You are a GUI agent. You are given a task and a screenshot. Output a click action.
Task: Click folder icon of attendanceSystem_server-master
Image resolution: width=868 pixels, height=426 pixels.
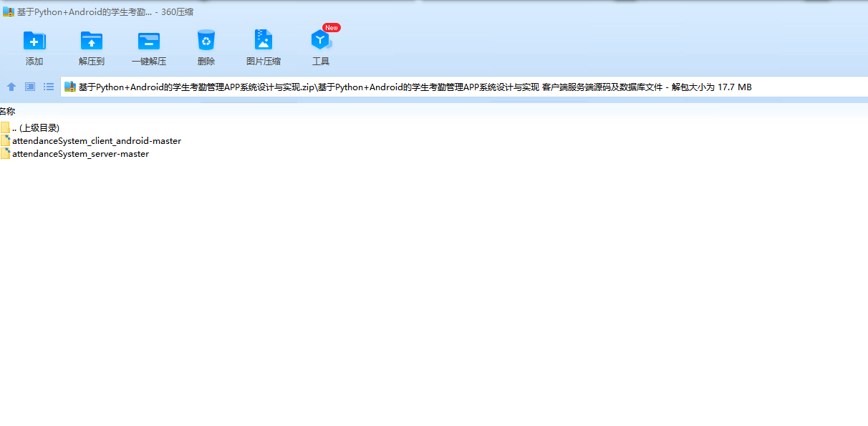(5, 154)
